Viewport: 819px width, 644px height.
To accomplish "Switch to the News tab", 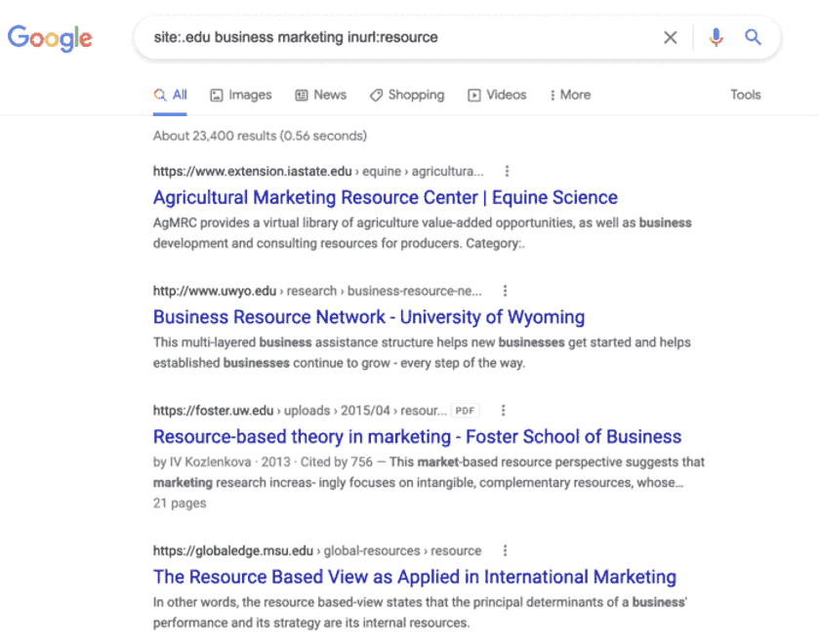I will 321,95.
